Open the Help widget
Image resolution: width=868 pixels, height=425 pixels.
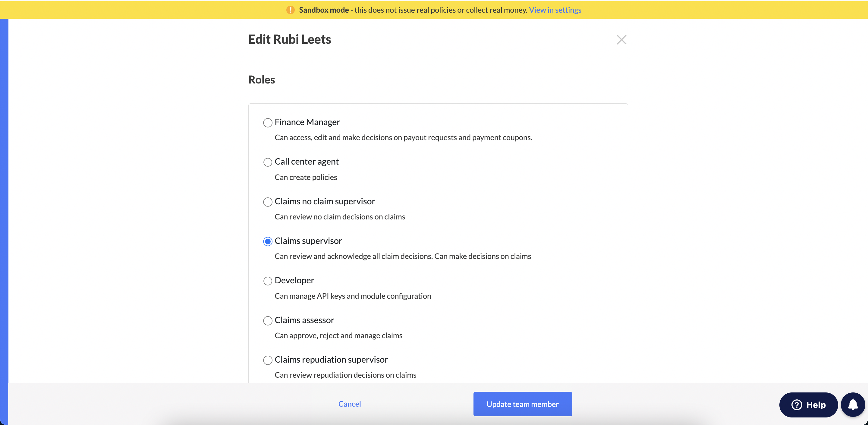click(808, 405)
